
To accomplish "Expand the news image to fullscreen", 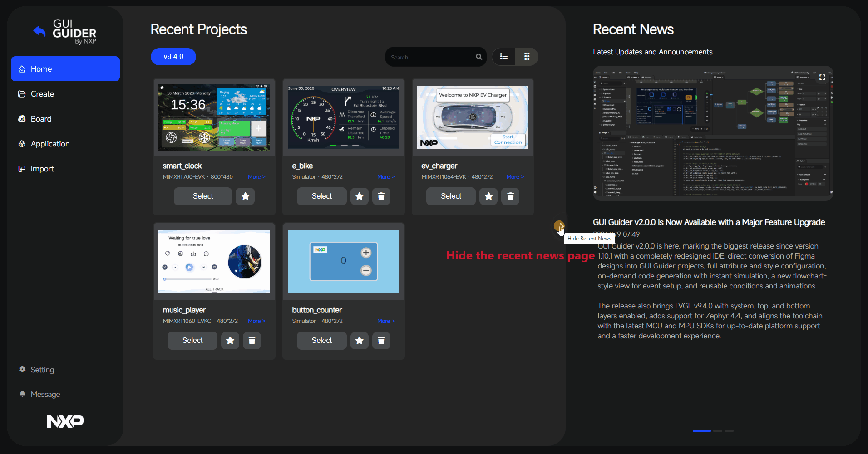I will [x=822, y=77].
